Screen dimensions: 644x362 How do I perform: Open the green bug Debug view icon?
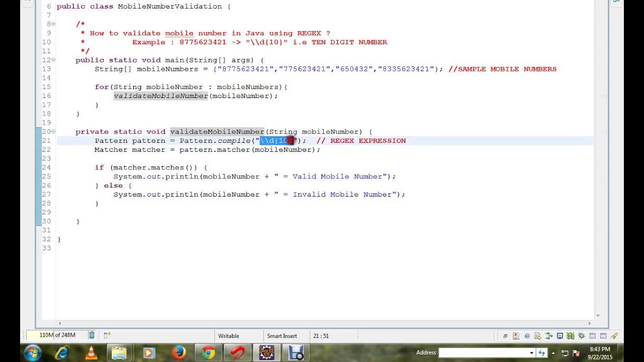point(582,336)
